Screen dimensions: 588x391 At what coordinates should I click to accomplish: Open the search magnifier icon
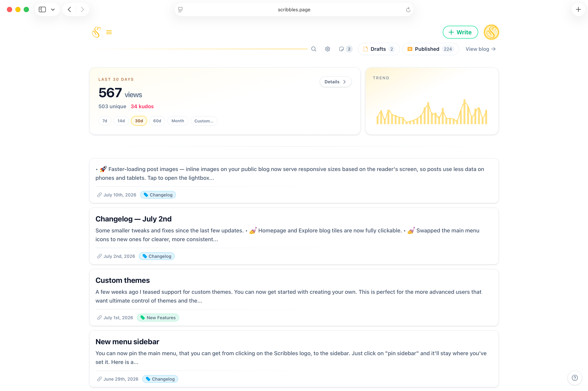(x=314, y=49)
